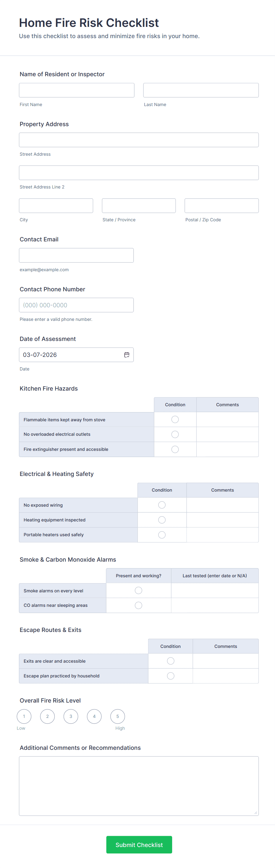Mark 'No overloaded electrical outlets' condition
Screen dimensions: 275x868
tap(175, 434)
